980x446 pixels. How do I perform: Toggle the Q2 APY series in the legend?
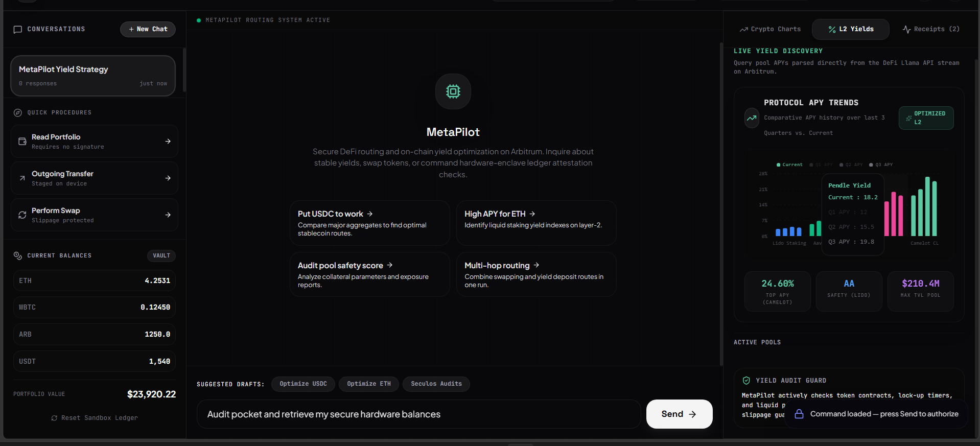point(851,165)
